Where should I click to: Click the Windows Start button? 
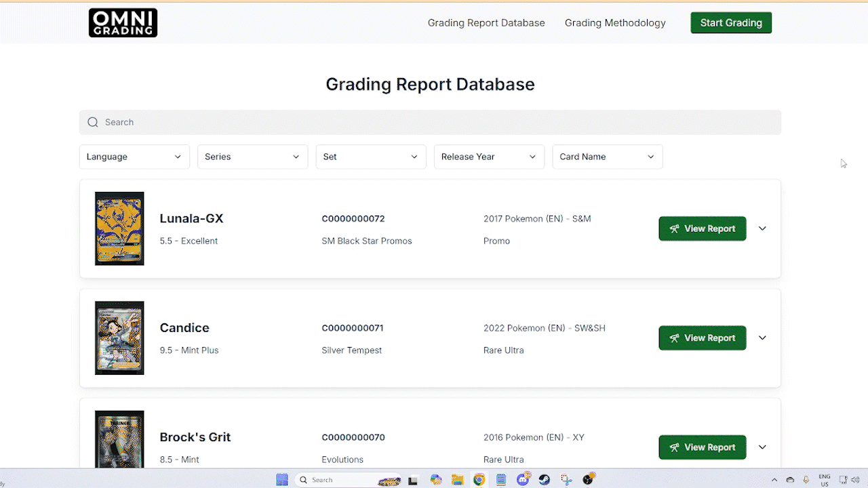point(282,480)
